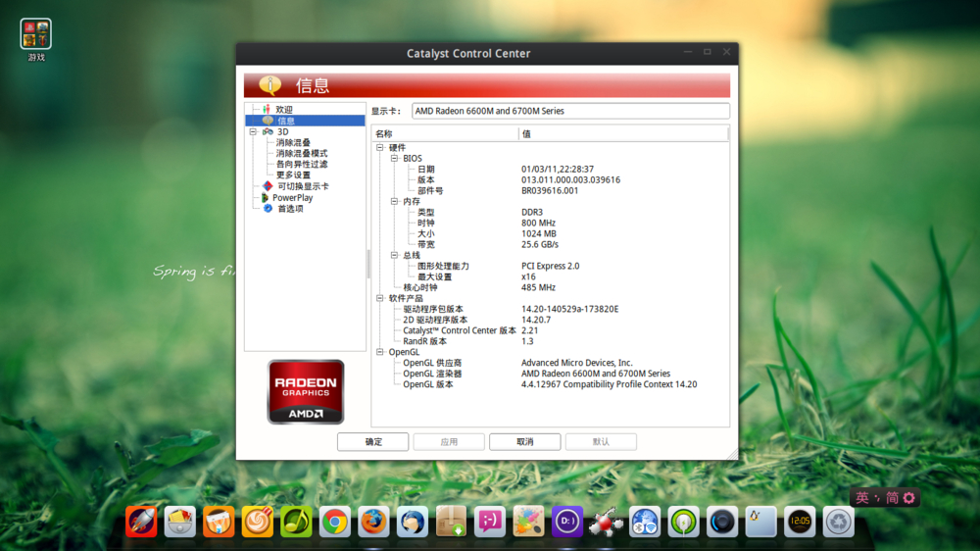Open 更多设置 under 3D
The width and height of the screenshot is (980, 551).
(x=293, y=175)
